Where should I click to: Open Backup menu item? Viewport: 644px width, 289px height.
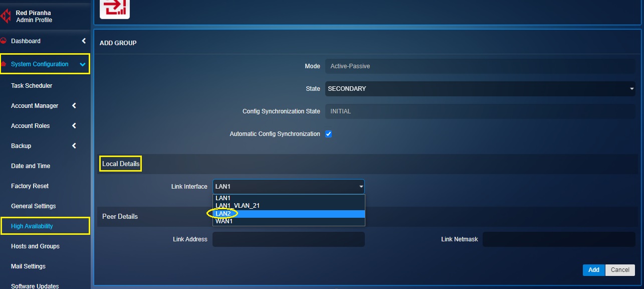(x=21, y=146)
